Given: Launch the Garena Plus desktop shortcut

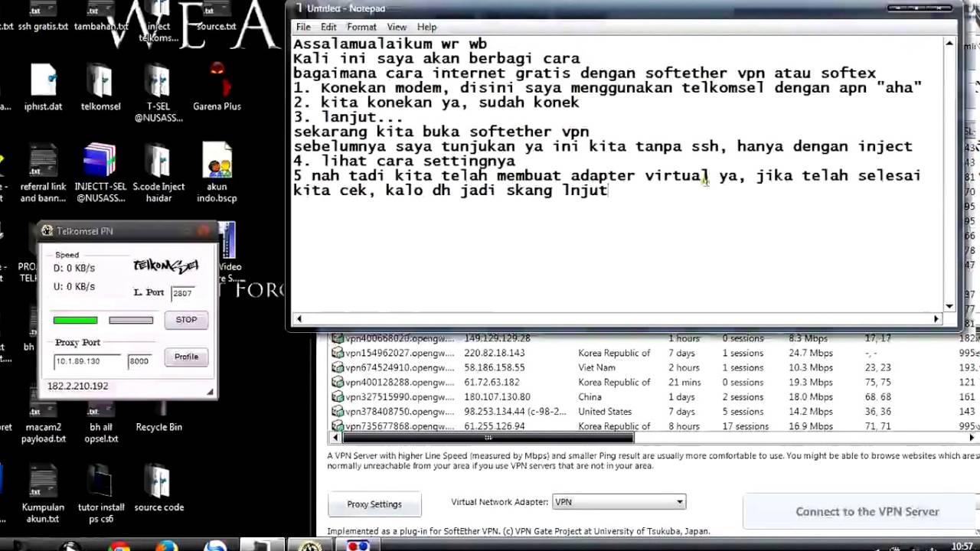Looking at the screenshot, I should [x=217, y=87].
